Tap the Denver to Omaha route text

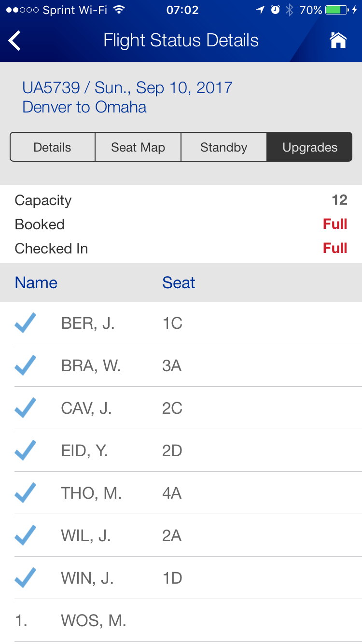(x=84, y=107)
